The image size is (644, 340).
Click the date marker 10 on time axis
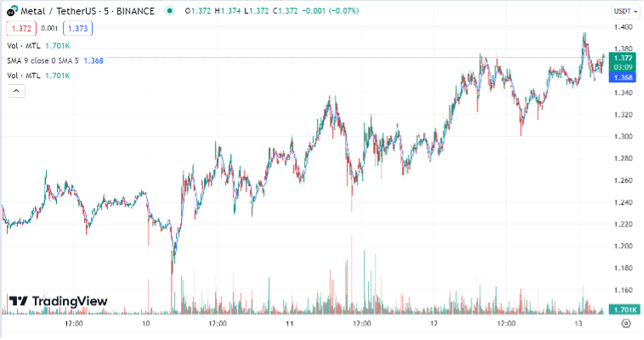pos(146,324)
